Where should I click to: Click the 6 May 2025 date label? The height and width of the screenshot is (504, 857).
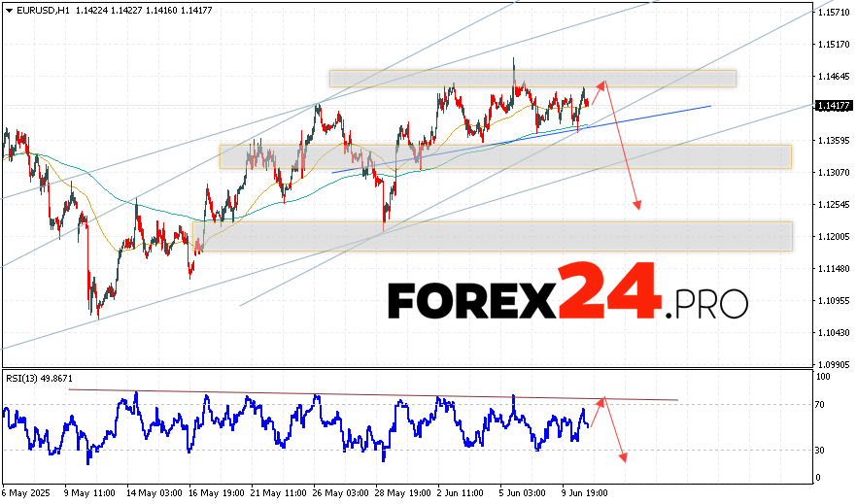click(x=28, y=492)
